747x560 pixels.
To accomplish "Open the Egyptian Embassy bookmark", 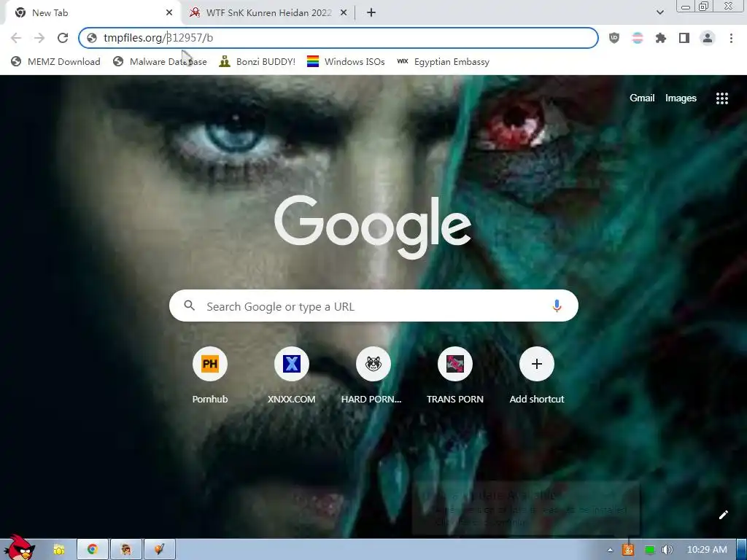I will pos(443,61).
